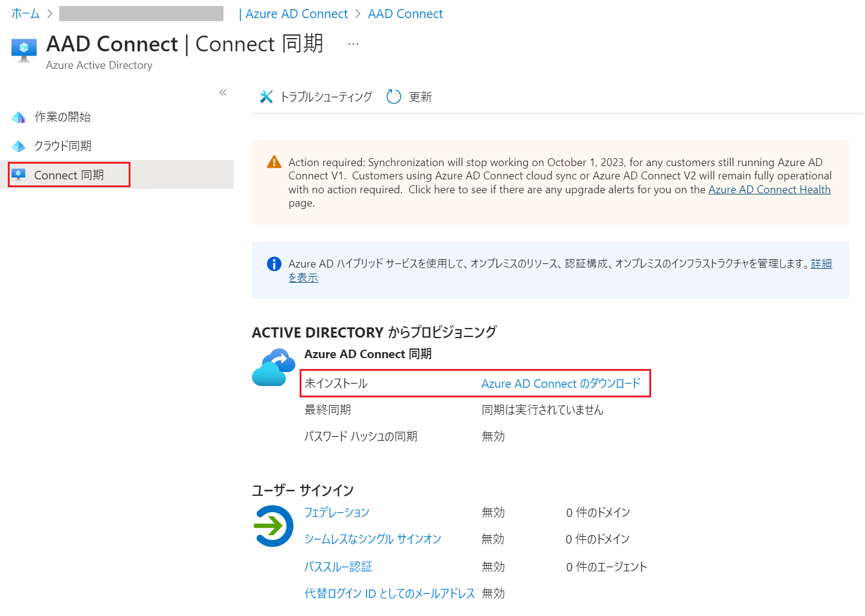The width and height of the screenshot is (865, 616).
Task: Click パススルー認証 under ユーザー サインイン
Action: [x=338, y=566]
